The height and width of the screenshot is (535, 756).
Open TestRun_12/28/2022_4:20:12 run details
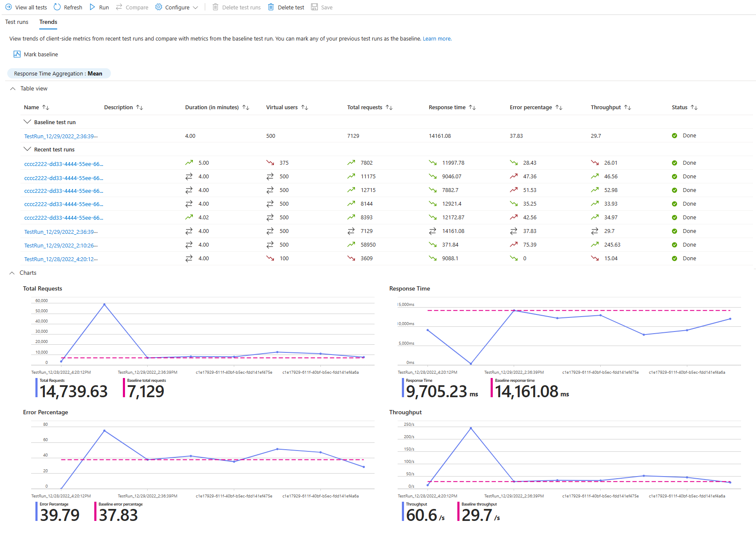(x=61, y=258)
